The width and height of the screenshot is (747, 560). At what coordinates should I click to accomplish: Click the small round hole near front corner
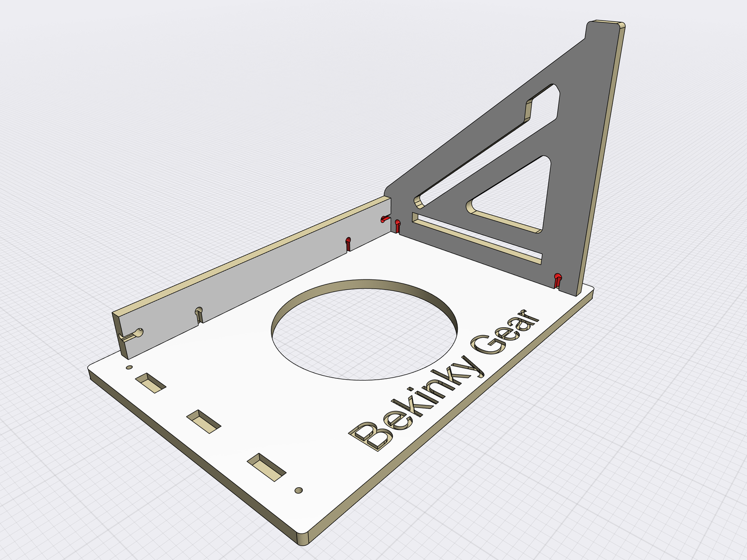click(298, 491)
